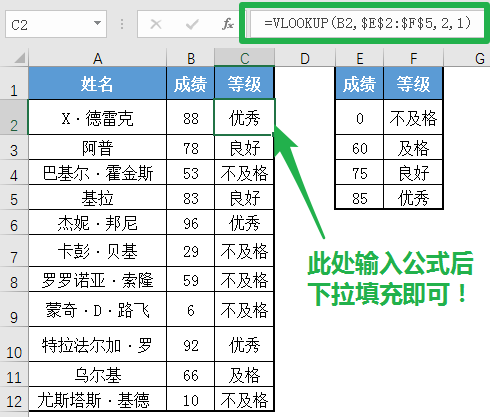Select grade cell 优秀 in row 2

point(244,117)
